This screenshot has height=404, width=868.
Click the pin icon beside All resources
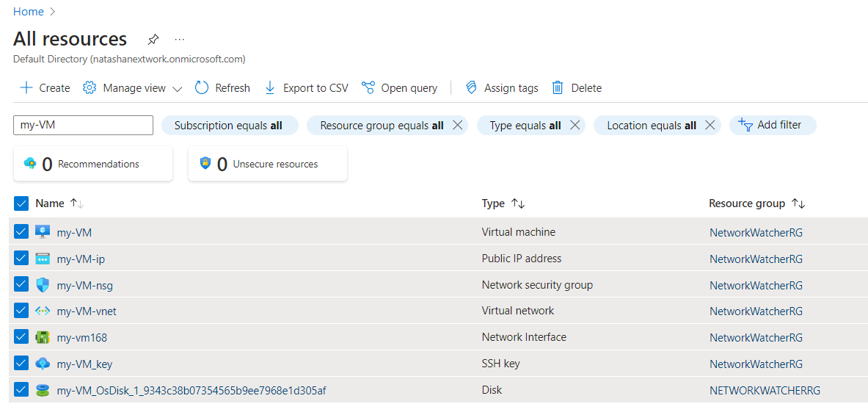[153, 39]
